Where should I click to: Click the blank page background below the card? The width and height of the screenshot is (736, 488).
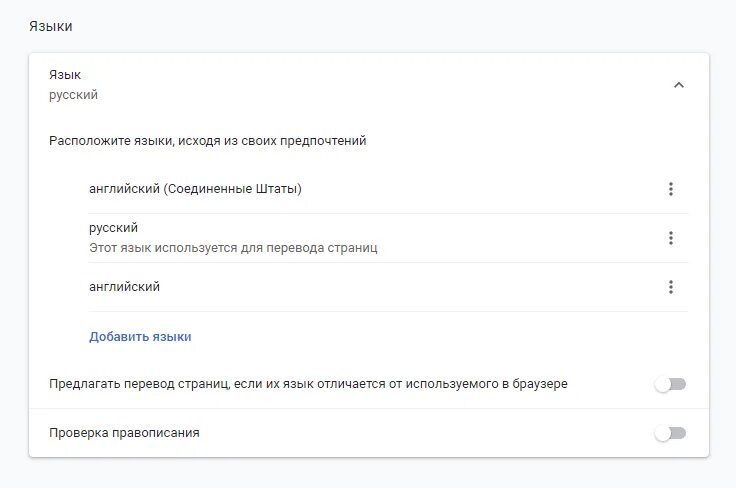pyautogui.click(x=368, y=473)
